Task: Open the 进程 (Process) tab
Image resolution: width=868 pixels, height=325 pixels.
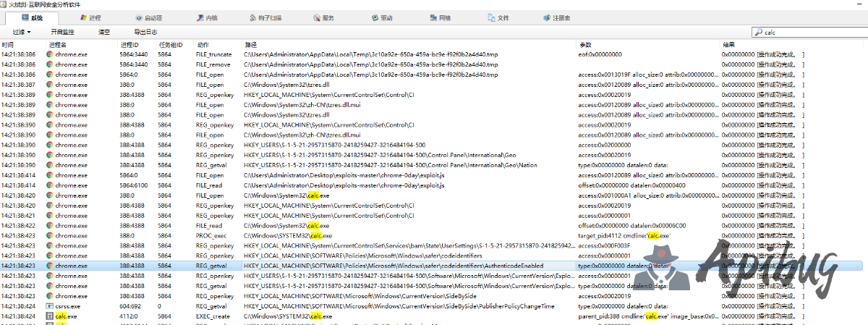Action: coord(90,17)
